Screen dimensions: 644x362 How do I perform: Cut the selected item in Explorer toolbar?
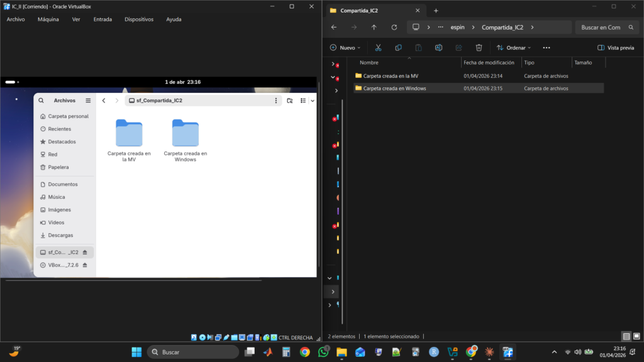tap(378, 47)
